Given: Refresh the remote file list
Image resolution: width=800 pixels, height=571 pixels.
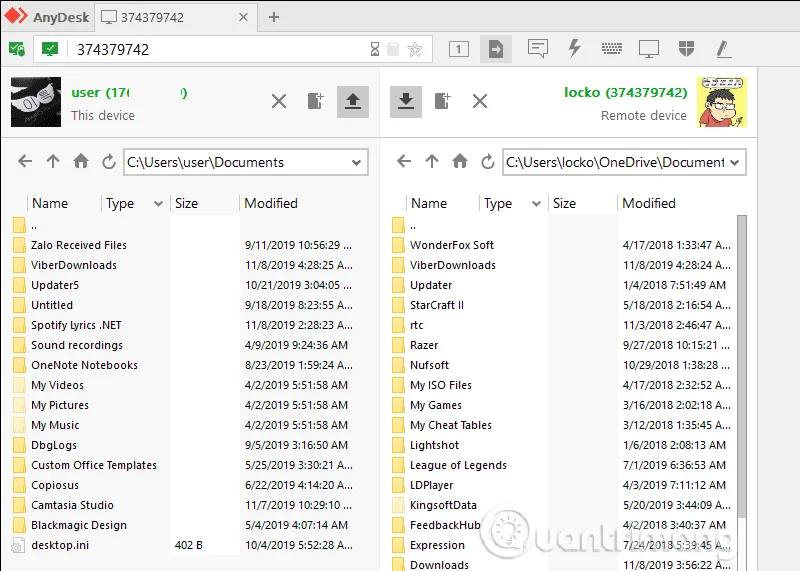Looking at the screenshot, I should 488,162.
